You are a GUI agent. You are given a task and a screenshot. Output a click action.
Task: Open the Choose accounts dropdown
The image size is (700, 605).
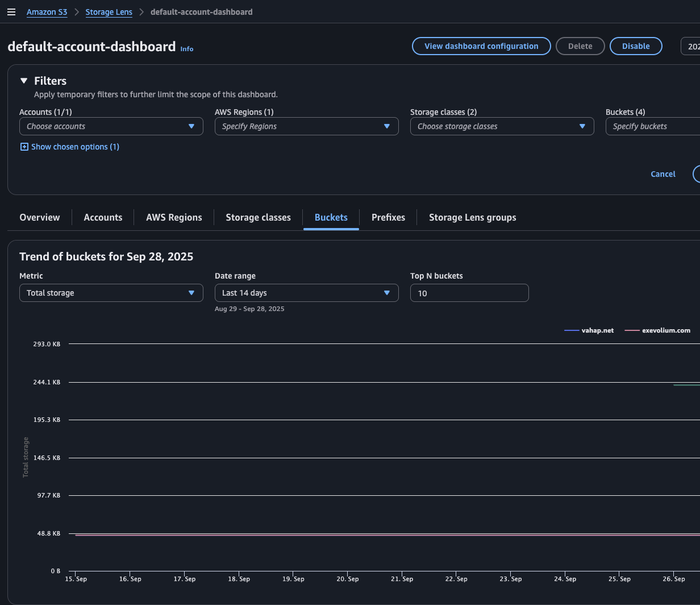111,126
